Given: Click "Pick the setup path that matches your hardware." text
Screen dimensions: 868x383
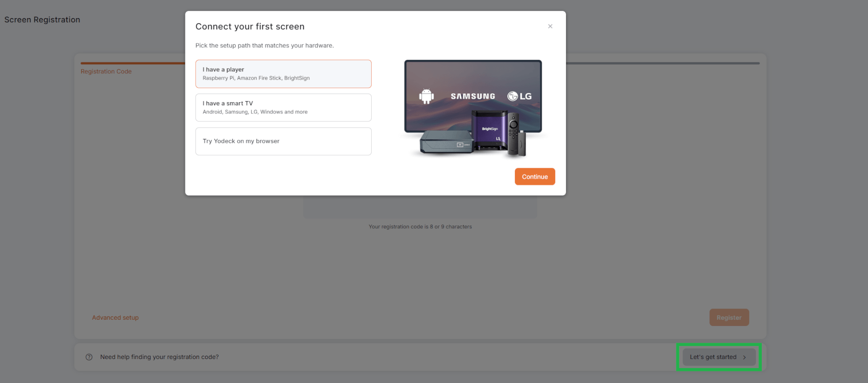Looking at the screenshot, I should [264, 46].
